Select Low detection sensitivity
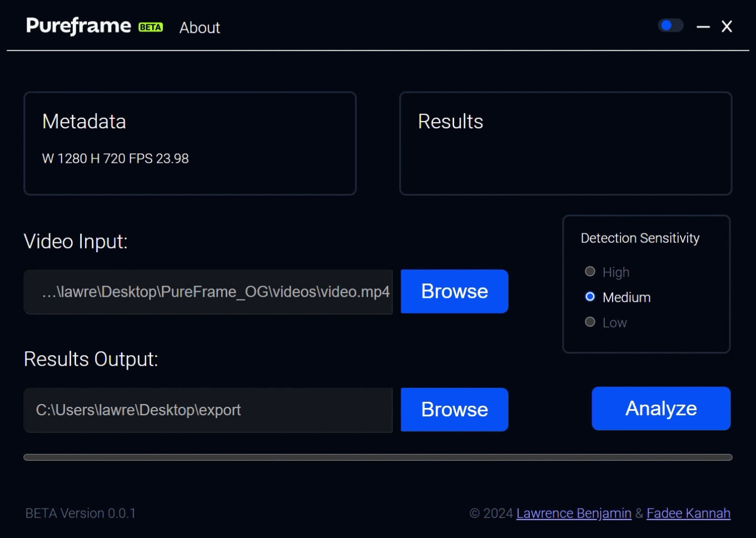Image resolution: width=756 pixels, height=538 pixels. pyautogui.click(x=590, y=322)
